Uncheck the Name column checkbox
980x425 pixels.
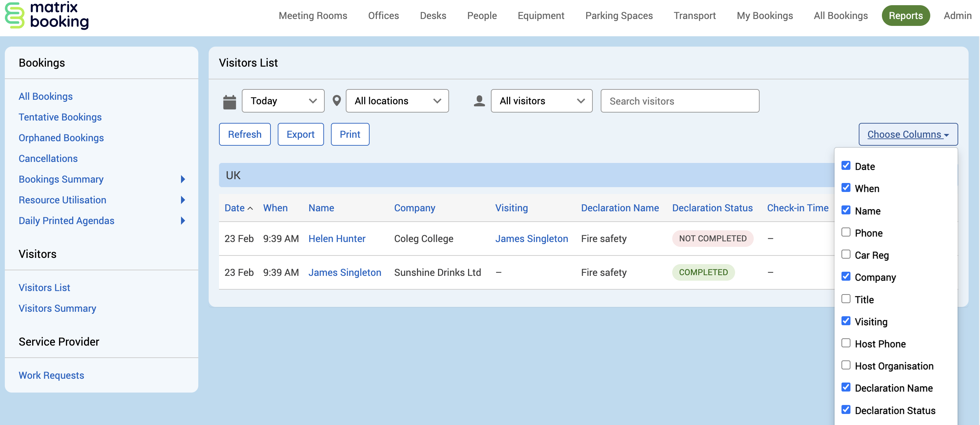[x=845, y=210]
